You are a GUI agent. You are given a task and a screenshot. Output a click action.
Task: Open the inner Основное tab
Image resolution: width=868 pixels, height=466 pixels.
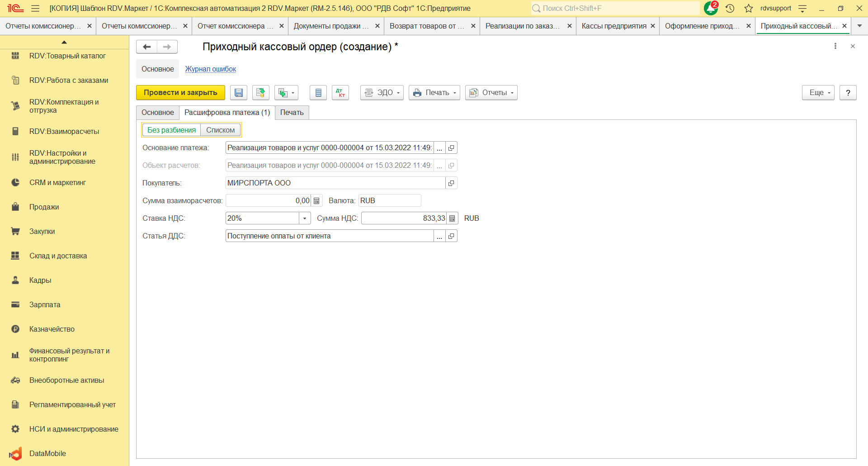pyautogui.click(x=158, y=113)
